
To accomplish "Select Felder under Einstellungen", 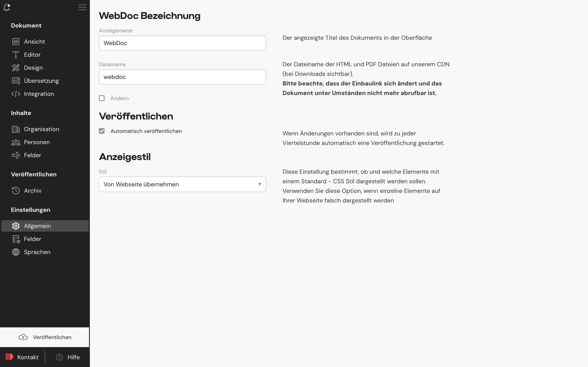I will click(32, 239).
